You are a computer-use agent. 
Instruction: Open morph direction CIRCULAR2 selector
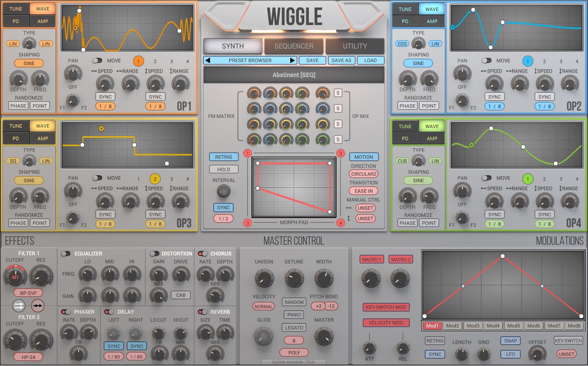tap(363, 174)
